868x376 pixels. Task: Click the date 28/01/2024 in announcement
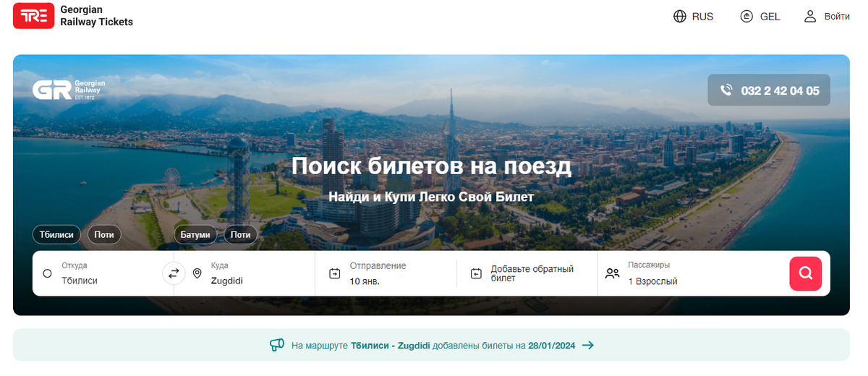pos(551,346)
